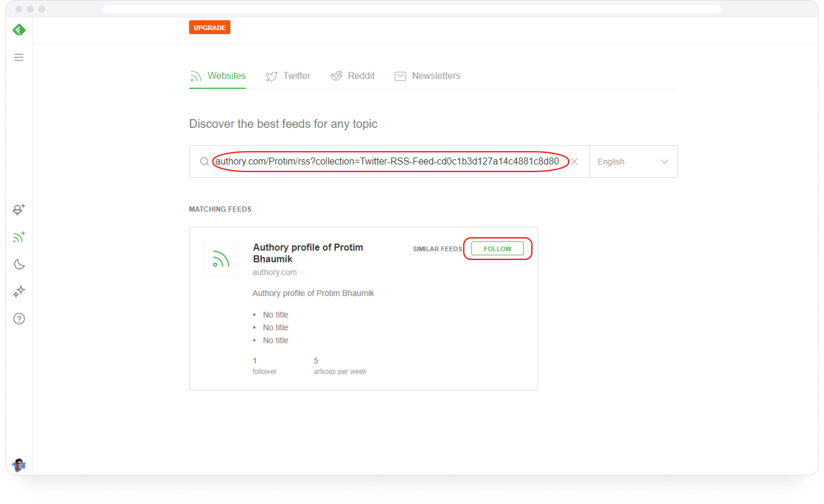Click the search magnifier icon

click(x=204, y=162)
